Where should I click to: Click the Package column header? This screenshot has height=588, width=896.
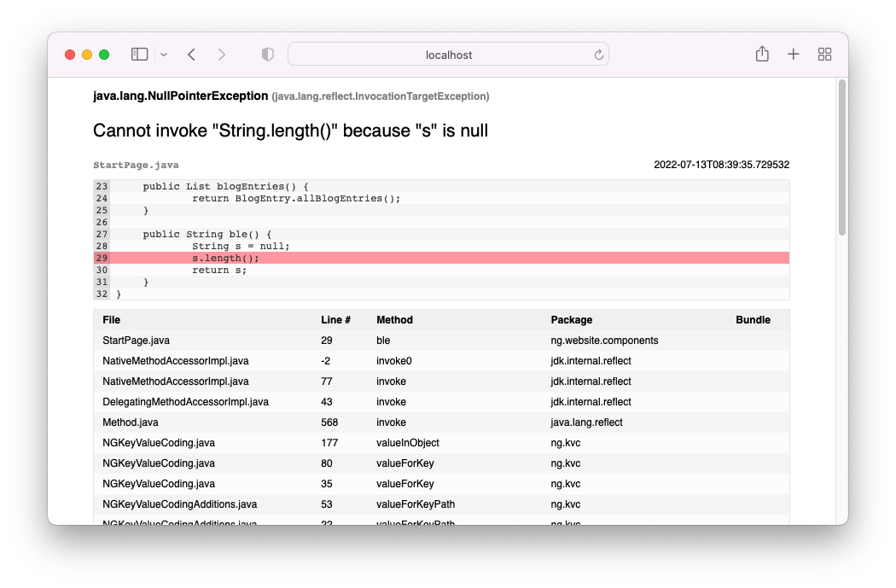(572, 320)
